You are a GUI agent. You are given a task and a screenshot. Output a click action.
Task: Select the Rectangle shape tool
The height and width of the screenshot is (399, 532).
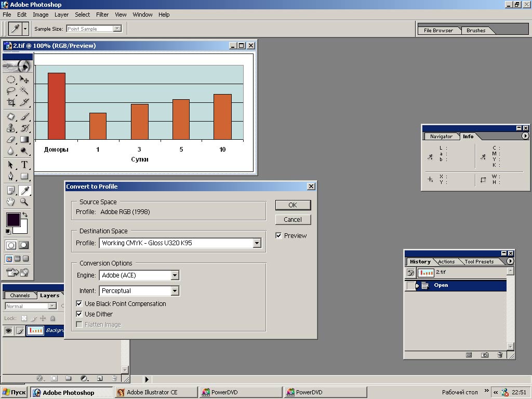tap(24, 176)
